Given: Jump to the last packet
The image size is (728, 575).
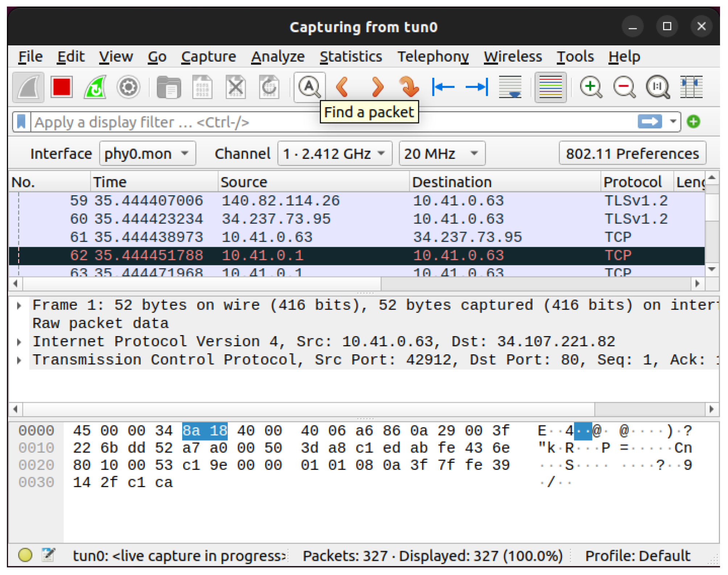Looking at the screenshot, I should point(477,87).
